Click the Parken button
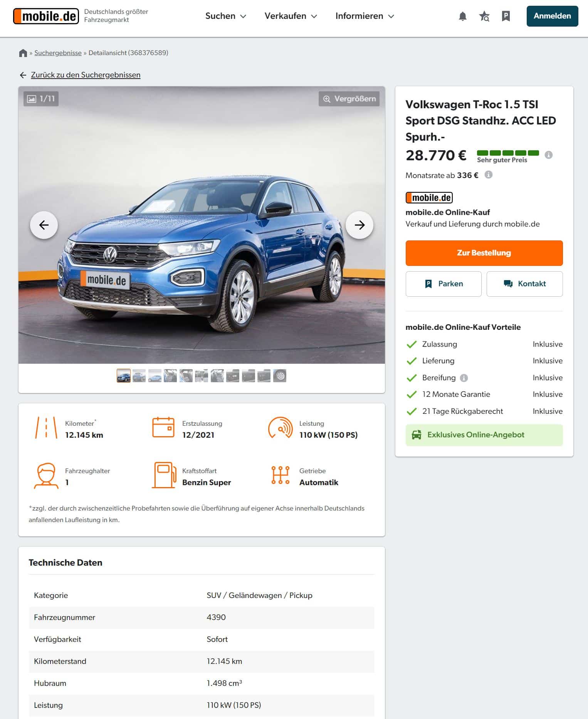The width and height of the screenshot is (588, 719). pos(444,284)
